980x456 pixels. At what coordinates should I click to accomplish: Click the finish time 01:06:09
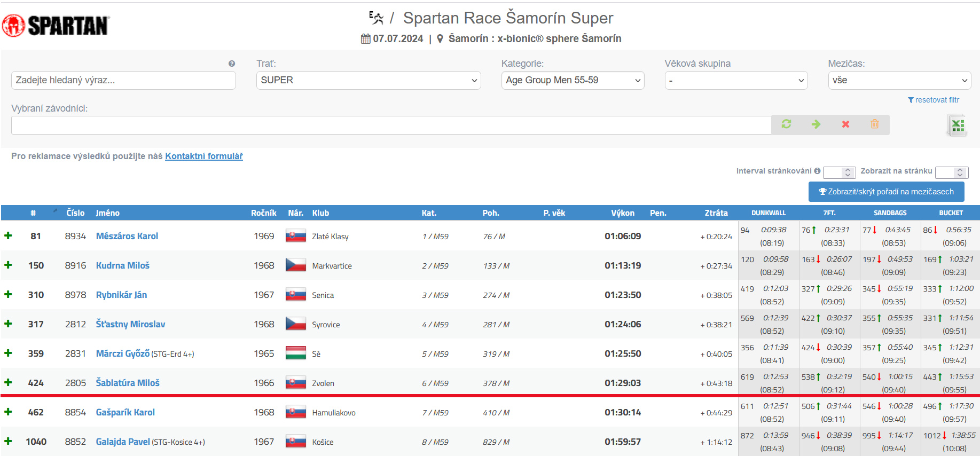pos(623,236)
